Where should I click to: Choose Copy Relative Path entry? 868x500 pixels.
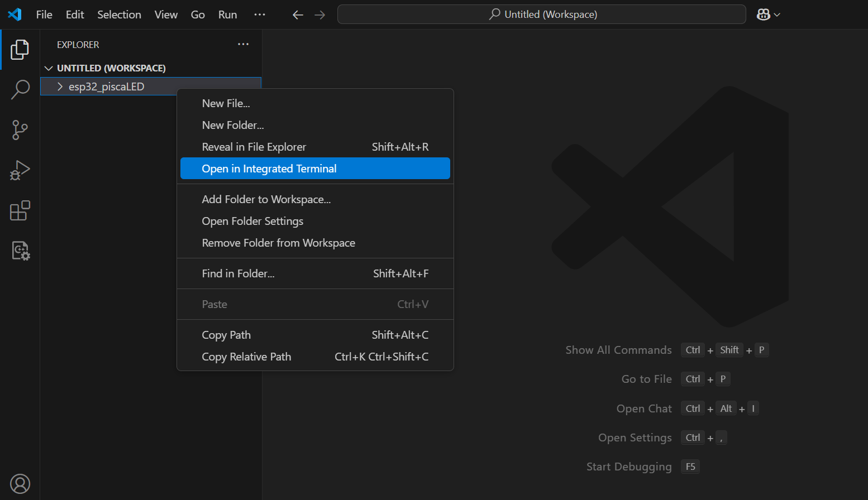click(x=315, y=357)
